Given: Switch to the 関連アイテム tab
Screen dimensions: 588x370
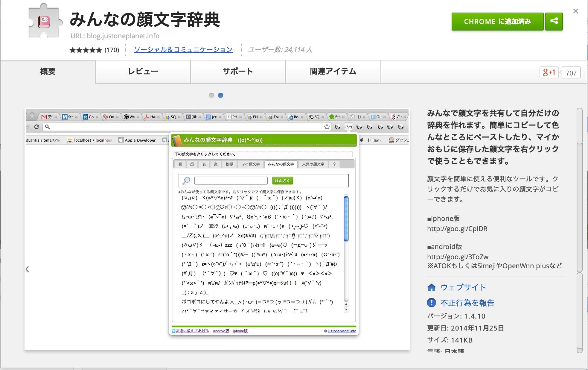Looking at the screenshot, I should click(x=333, y=72).
